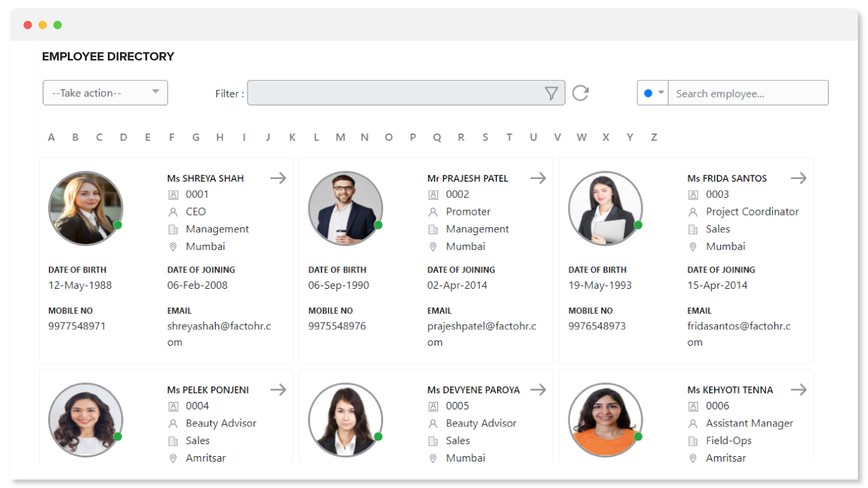The height and width of the screenshot is (488, 868).
Task: Click the EMPLOYEE DIRECTORY heading
Action: click(x=108, y=57)
